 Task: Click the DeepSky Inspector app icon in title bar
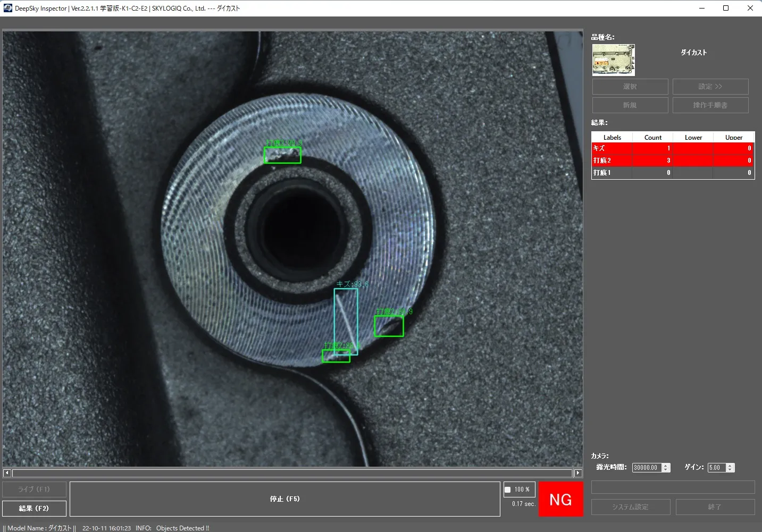point(8,8)
